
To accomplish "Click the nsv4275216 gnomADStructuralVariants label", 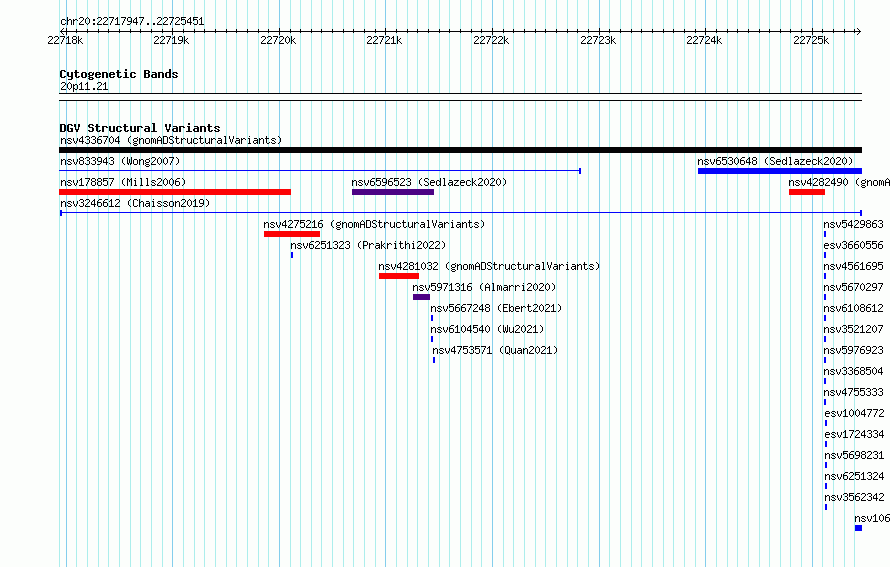I will tap(374, 224).
